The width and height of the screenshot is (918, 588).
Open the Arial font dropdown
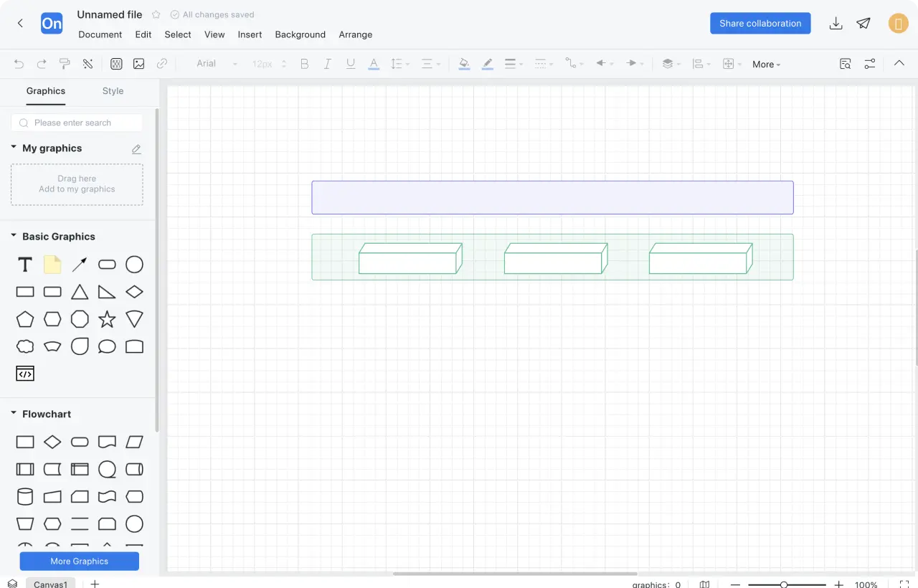point(217,64)
